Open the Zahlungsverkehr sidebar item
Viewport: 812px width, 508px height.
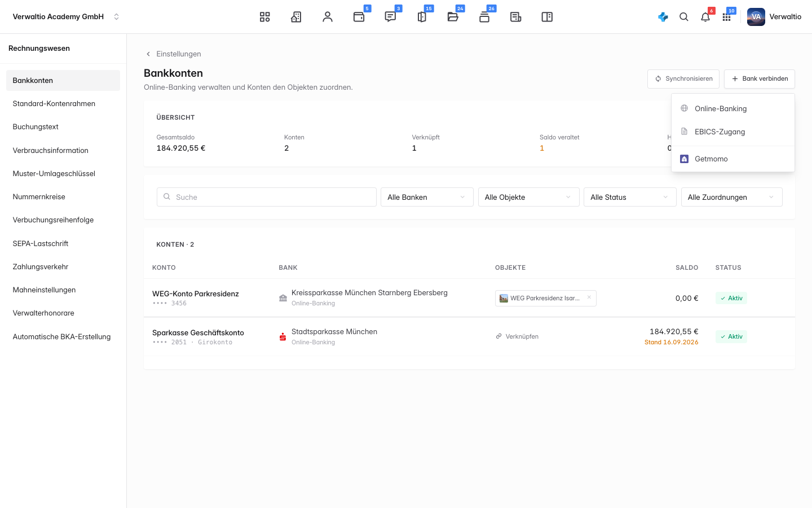pos(63,266)
